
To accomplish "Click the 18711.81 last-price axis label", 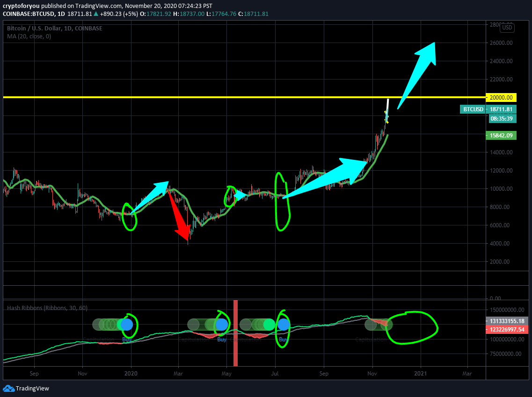I will [501, 109].
